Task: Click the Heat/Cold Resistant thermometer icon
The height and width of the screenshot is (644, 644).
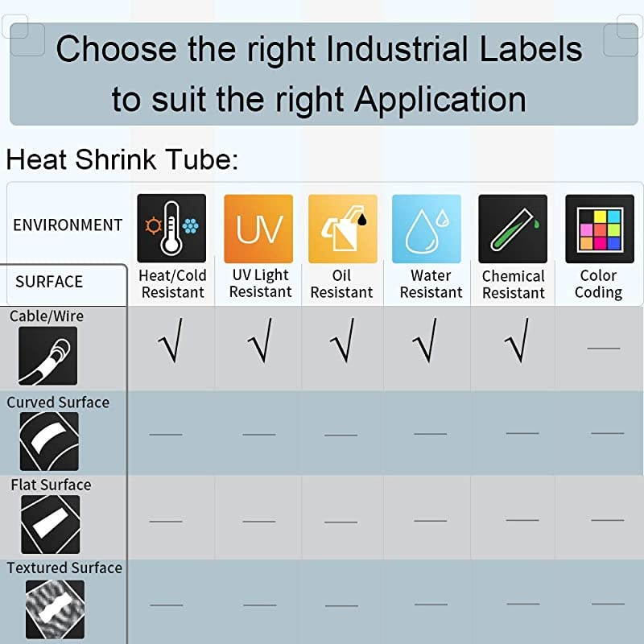Action: 171,229
